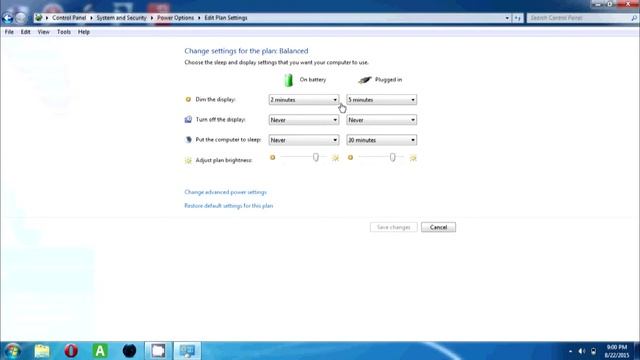This screenshot has width=640, height=360.
Task: Click the Control Panel taskbar button
Action: 188,351
